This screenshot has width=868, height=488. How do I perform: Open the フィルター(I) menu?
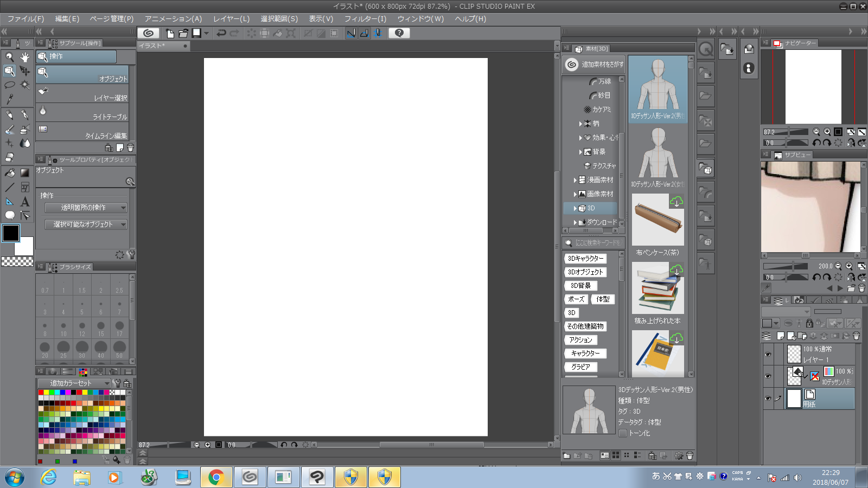(x=365, y=19)
